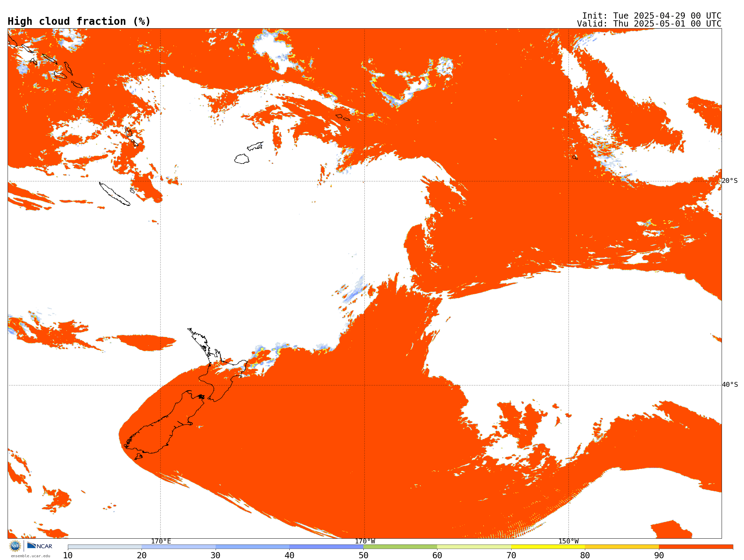Click the Fiji Vanua Levu island outline

pyautogui.click(x=255, y=146)
